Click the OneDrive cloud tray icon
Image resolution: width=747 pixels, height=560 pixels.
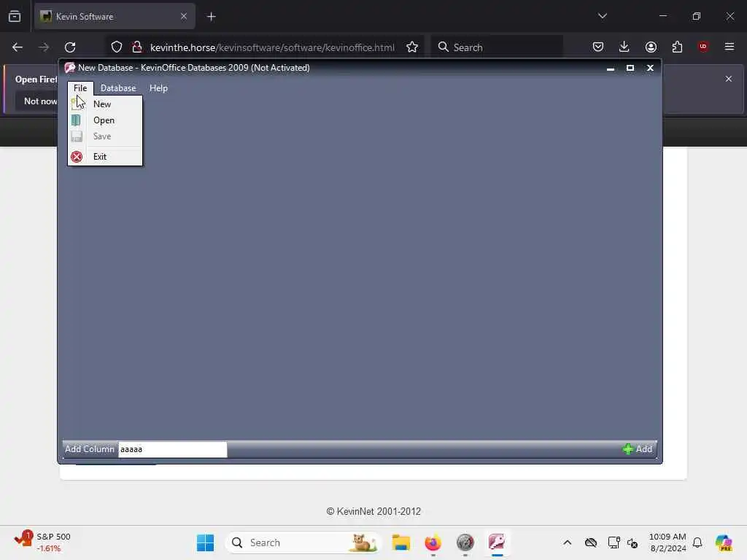tap(591, 542)
